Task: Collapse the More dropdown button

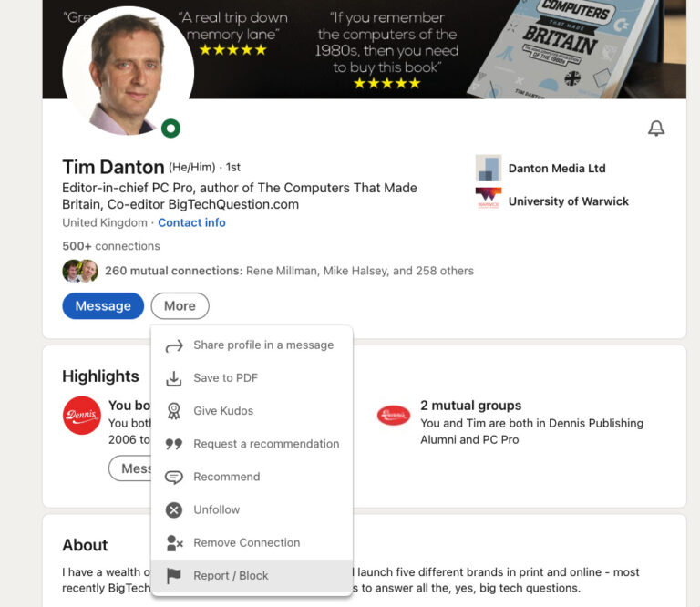Action: click(x=180, y=305)
